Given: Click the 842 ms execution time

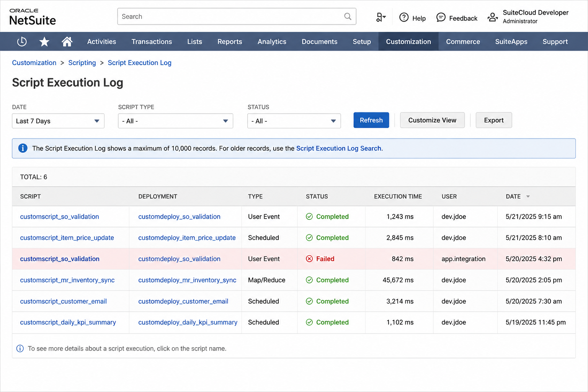Looking at the screenshot, I should (402, 259).
